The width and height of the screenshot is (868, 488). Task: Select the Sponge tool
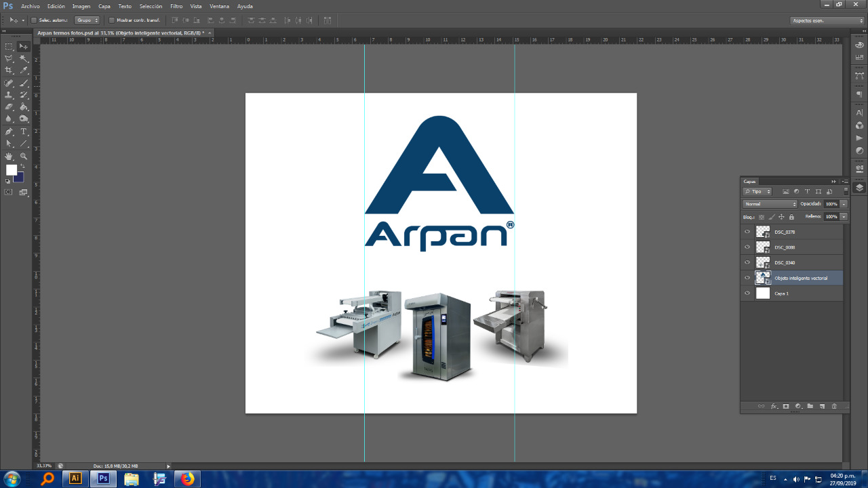pos(24,119)
